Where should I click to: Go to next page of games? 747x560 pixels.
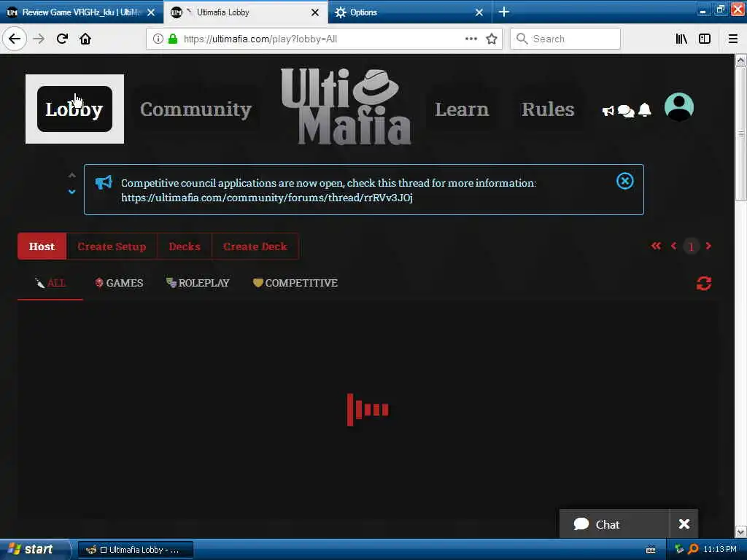pyautogui.click(x=708, y=246)
